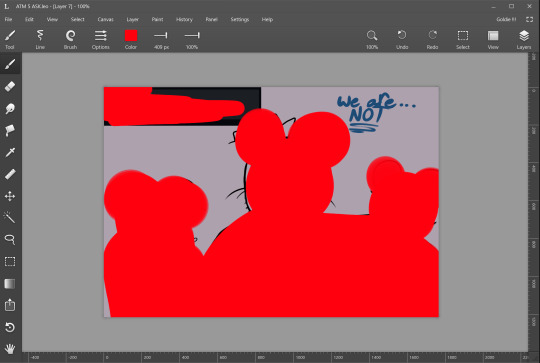Click the red Color swatch
The width and height of the screenshot is (540, 363).
131,35
